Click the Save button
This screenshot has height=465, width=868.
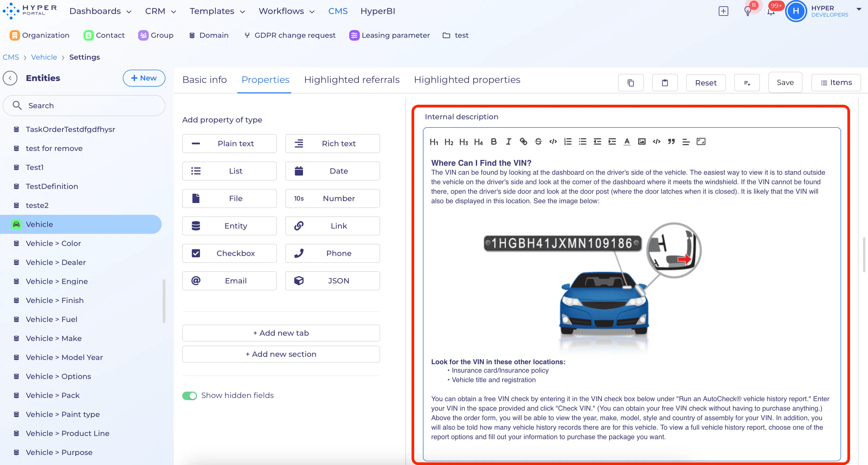click(x=785, y=83)
